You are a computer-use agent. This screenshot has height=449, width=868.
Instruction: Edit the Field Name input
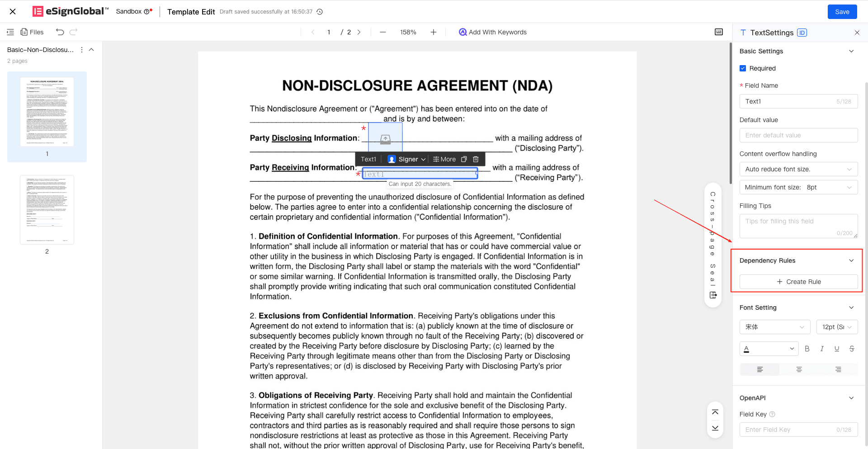pyautogui.click(x=798, y=101)
